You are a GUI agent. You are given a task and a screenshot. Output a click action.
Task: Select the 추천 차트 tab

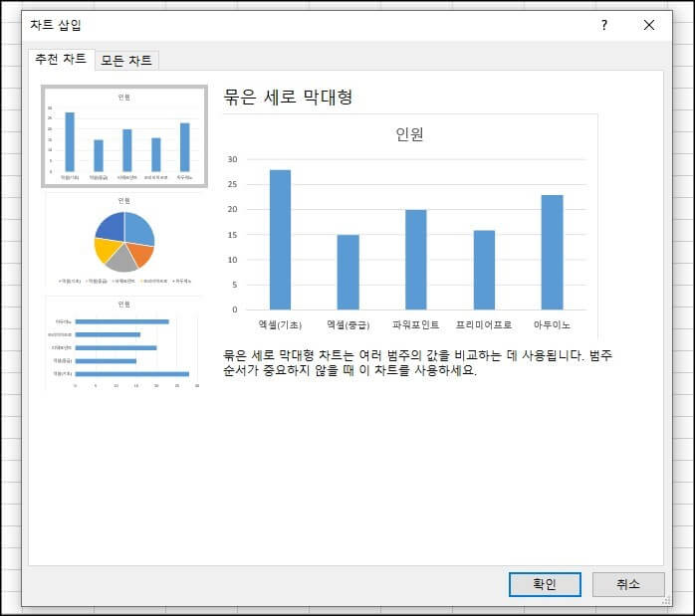(61, 59)
